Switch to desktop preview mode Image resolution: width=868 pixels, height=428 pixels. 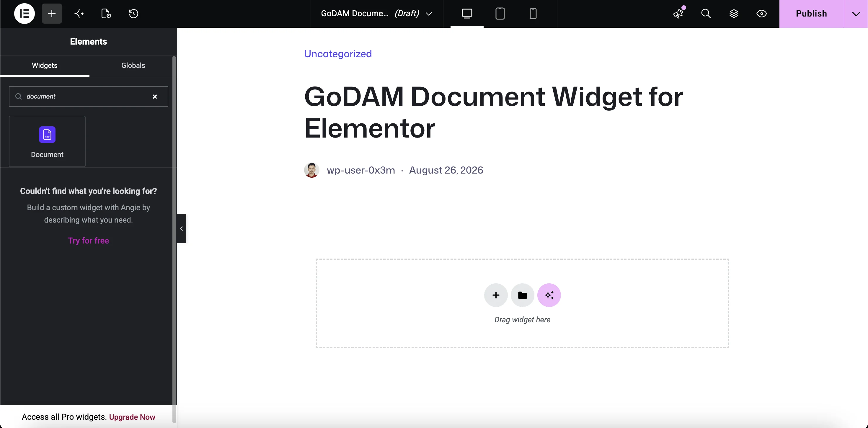pyautogui.click(x=467, y=14)
